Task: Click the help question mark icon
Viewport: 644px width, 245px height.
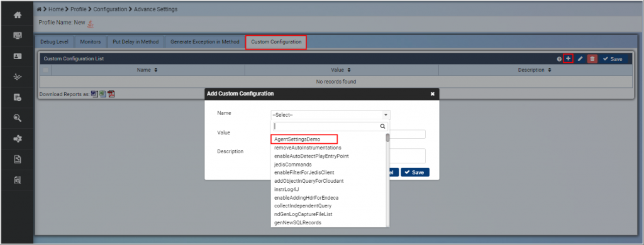Action: pyautogui.click(x=559, y=59)
